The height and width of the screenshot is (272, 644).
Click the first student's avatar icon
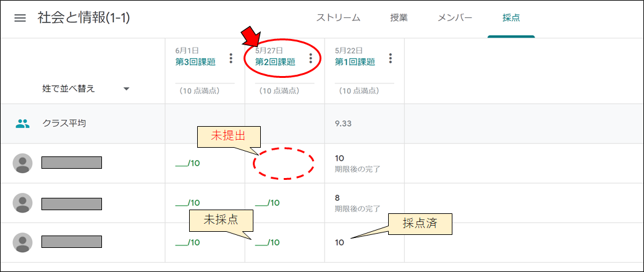click(x=23, y=163)
